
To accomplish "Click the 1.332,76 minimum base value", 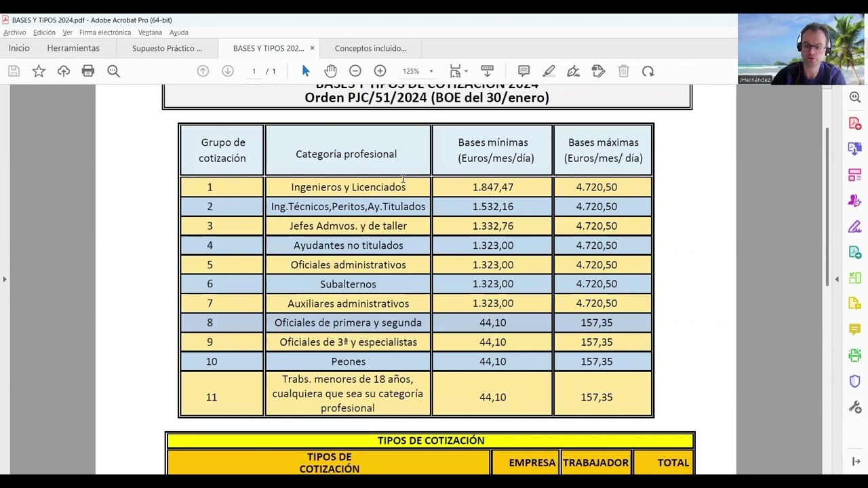I will [493, 226].
